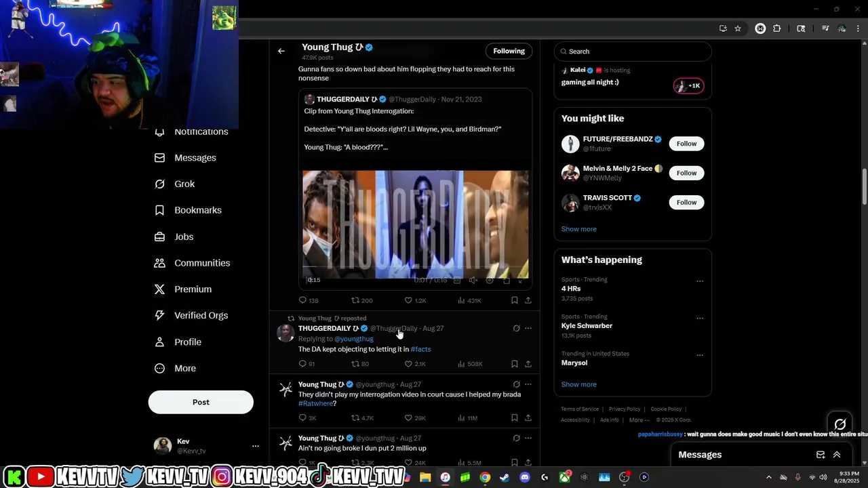Open Profile in the left sidebar
This screenshot has height=488, width=868.
coord(178,342)
